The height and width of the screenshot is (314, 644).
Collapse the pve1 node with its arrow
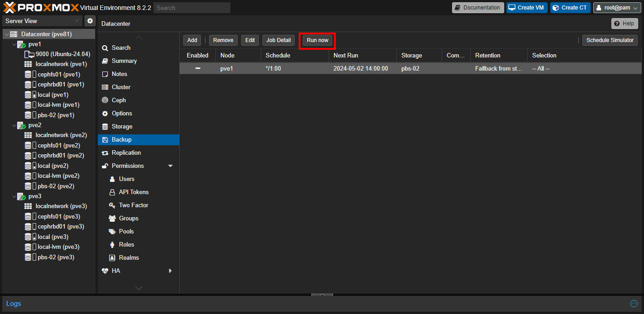(x=14, y=44)
